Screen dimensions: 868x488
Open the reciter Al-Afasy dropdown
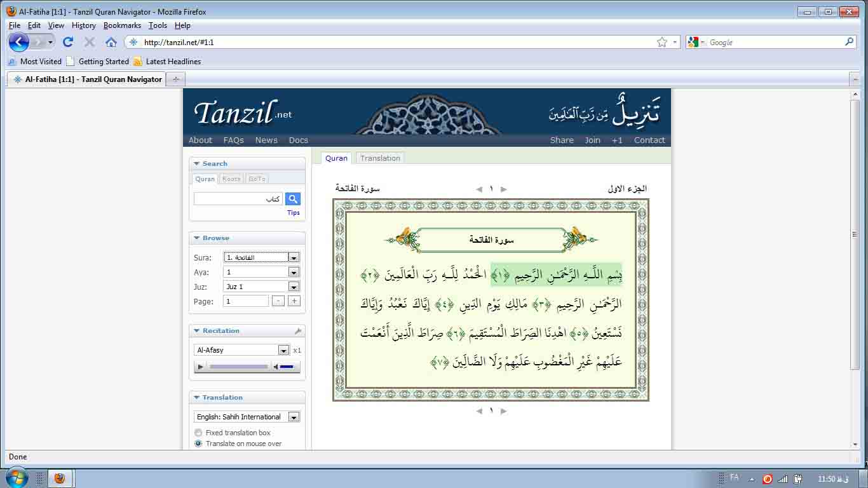tap(283, 350)
